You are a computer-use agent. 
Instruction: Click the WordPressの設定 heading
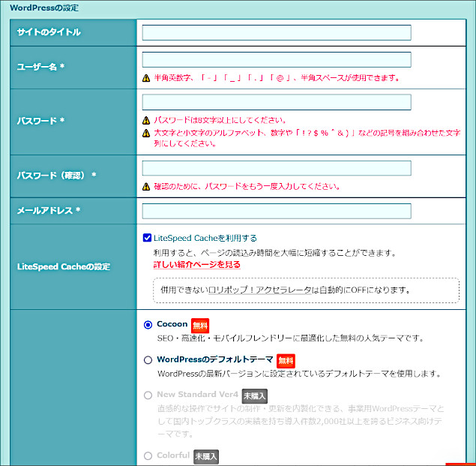pyautogui.click(x=44, y=8)
